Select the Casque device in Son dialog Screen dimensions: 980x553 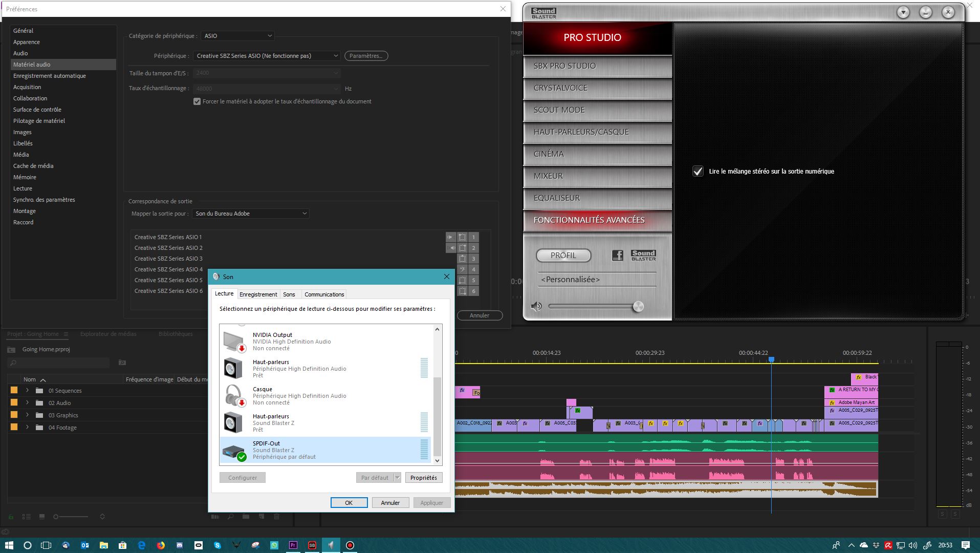coord(325,396)
